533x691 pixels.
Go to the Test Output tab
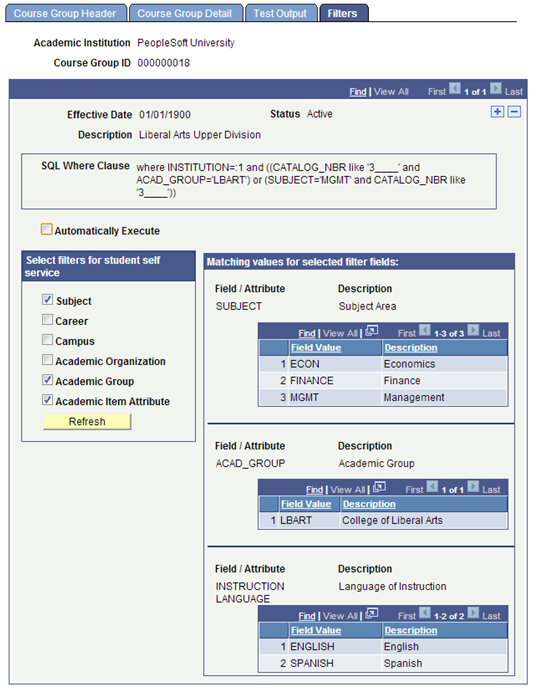(281, 13)
